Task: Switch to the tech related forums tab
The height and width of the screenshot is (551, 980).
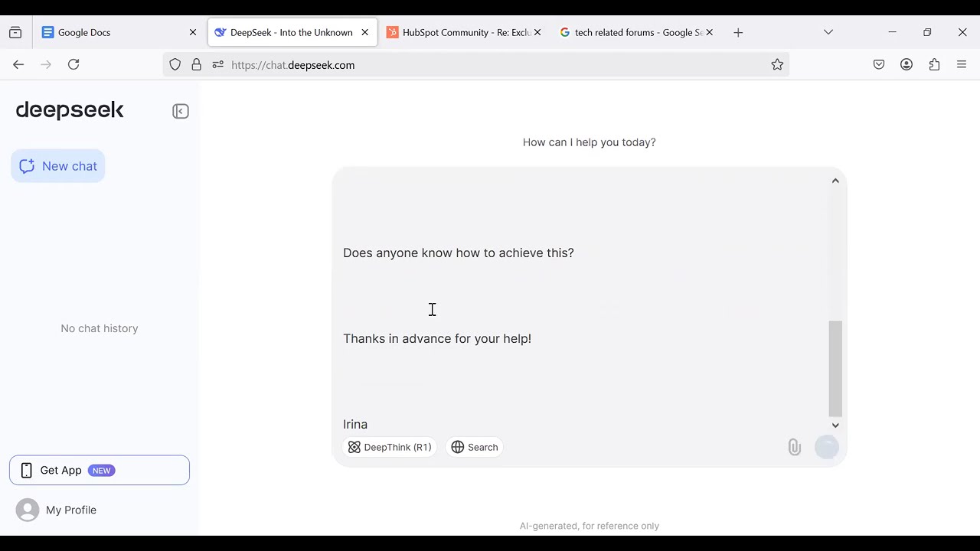Action: pyautogui.click(x=636, y=32)
